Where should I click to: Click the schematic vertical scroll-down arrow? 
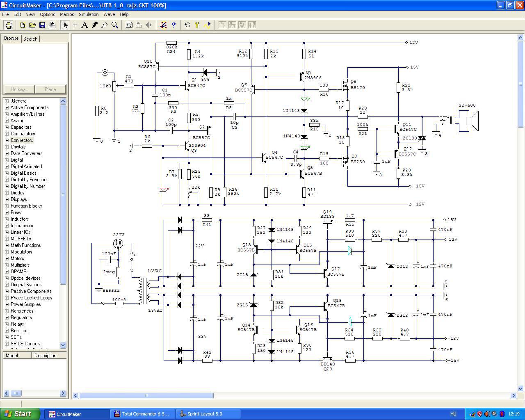pyautogui.click(x=521, y=388)
